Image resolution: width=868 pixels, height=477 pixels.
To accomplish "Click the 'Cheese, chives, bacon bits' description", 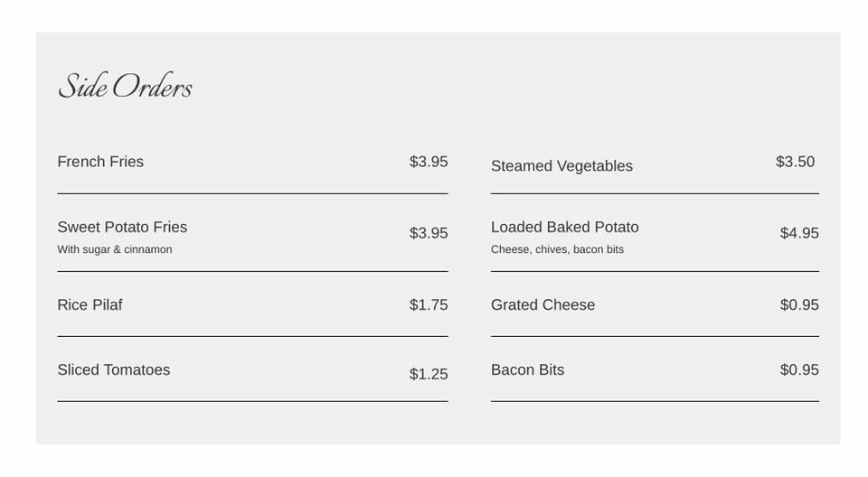I will [557, 249].
